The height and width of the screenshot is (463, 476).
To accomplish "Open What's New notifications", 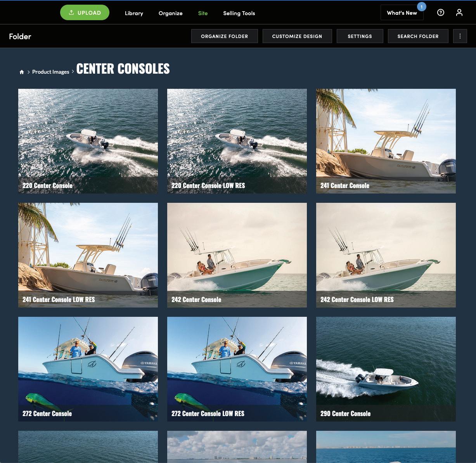I will [x=402, y=13].
